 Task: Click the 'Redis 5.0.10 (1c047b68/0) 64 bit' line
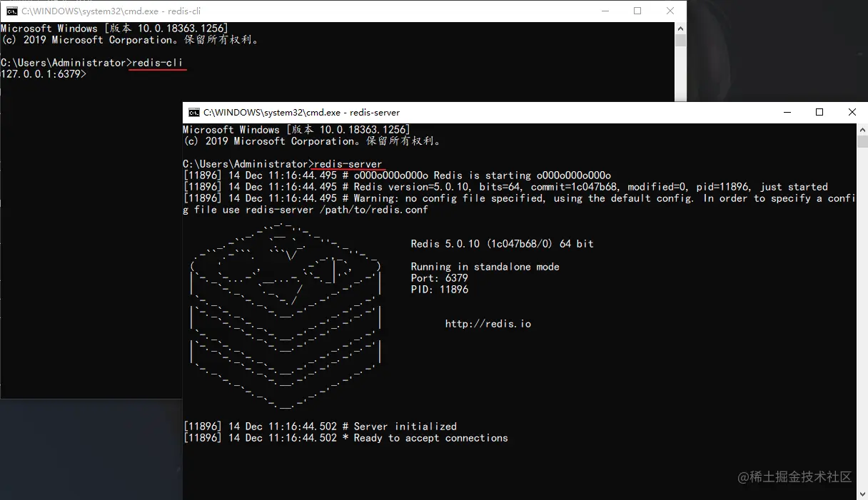click(x=503, y=244)
